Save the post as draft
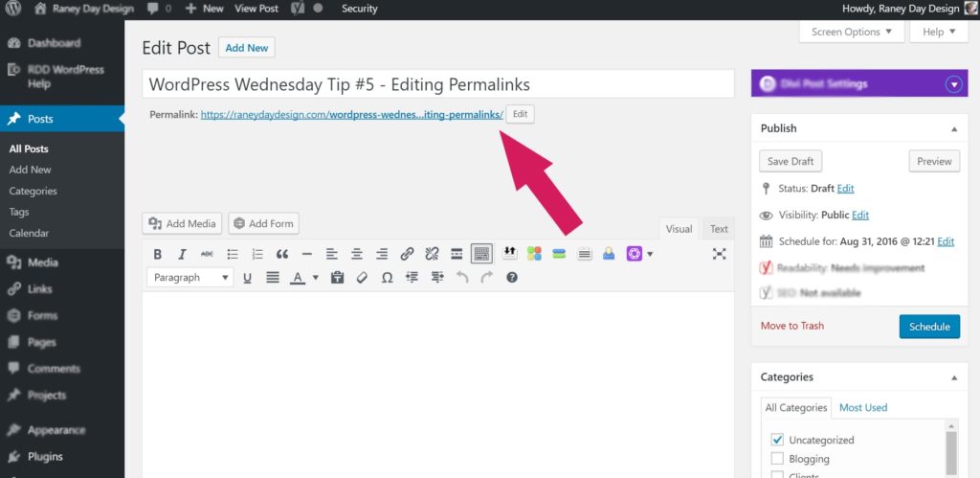This screenshot has height=478, width=980. click(791, 162)
